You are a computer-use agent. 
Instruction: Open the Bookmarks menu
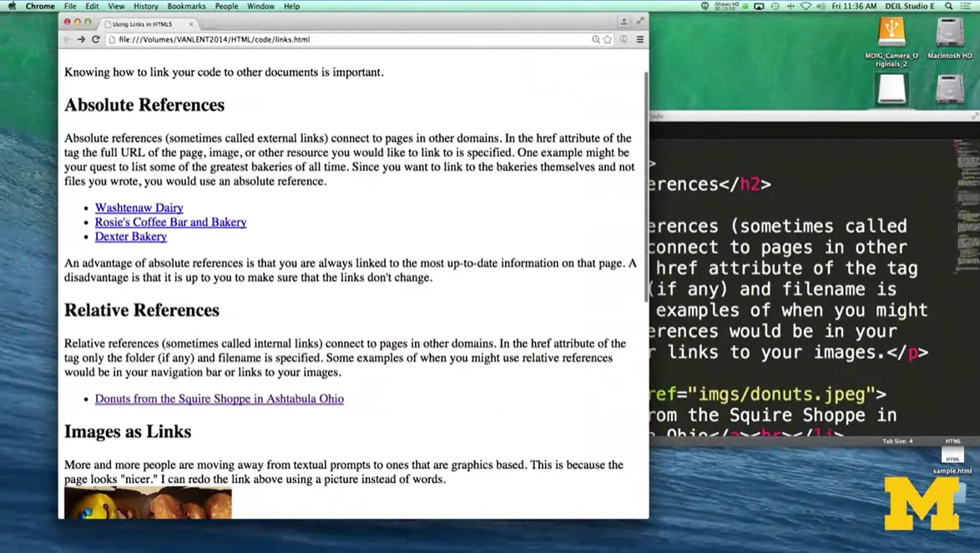tap(186, 6)
